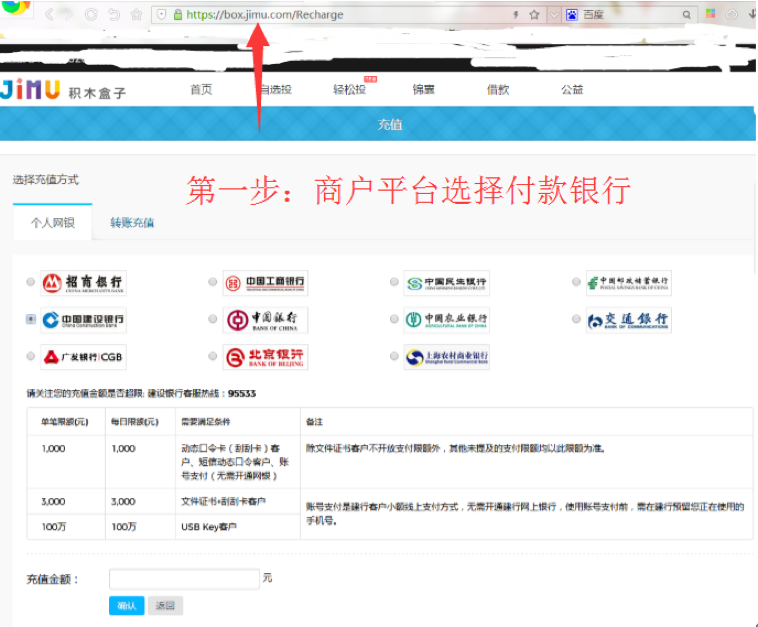Viewport: 758px width, 627px height.
Task: Click the lightning speed-mode icon
Action: point(516,15)
